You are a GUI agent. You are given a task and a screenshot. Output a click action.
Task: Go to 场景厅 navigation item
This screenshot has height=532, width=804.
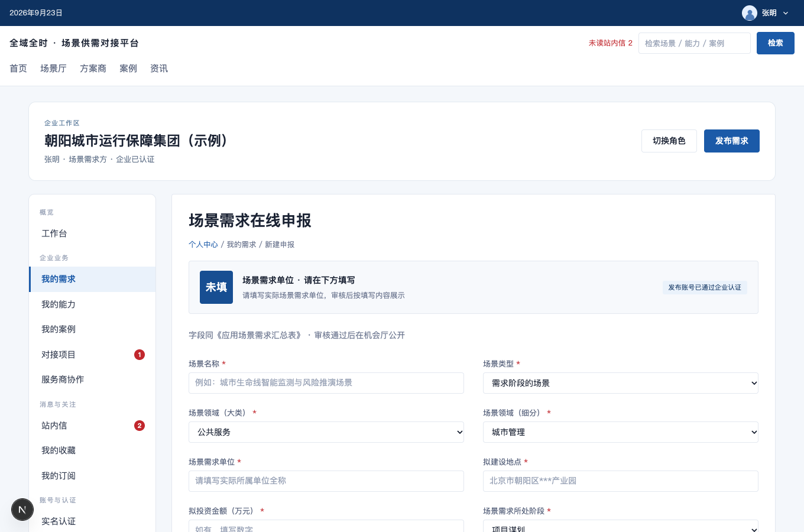(53, 69)
